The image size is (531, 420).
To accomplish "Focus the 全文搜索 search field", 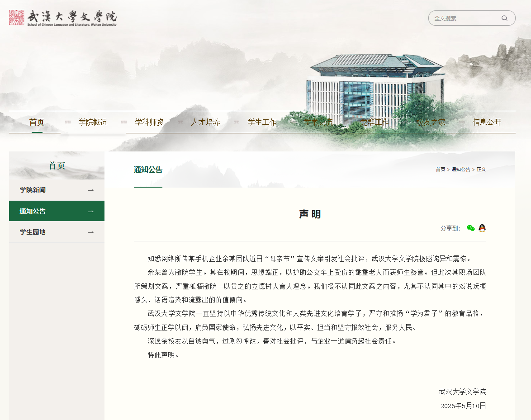I will [x=465, y=18].
